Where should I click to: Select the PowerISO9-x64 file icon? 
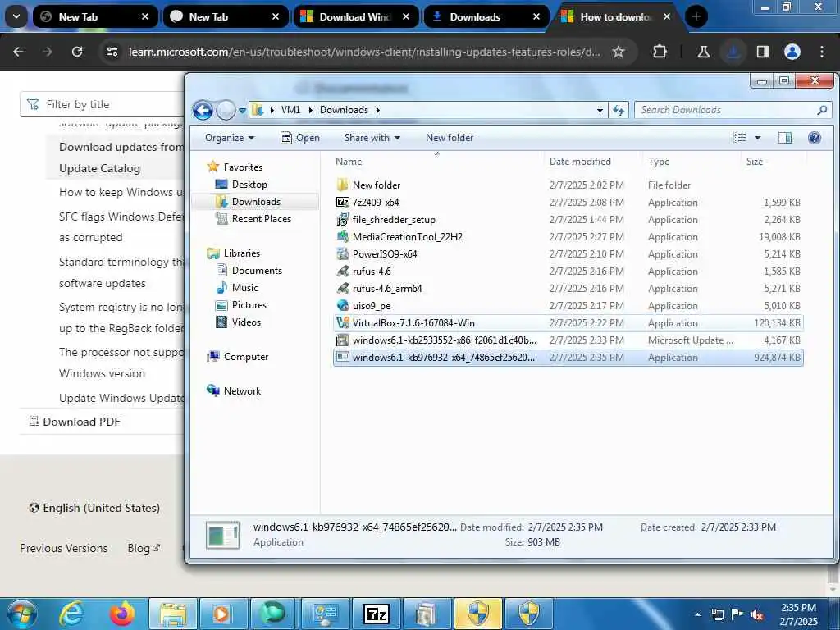342,254
